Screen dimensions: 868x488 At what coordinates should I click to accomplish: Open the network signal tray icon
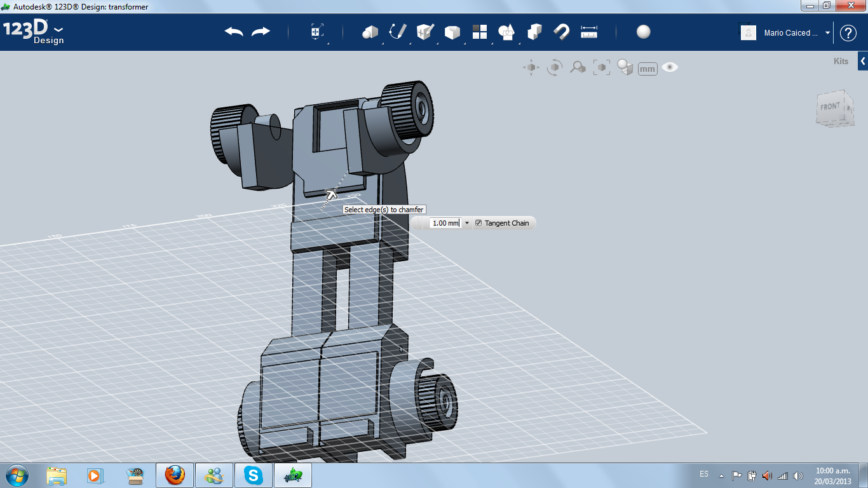pos(783,475)
